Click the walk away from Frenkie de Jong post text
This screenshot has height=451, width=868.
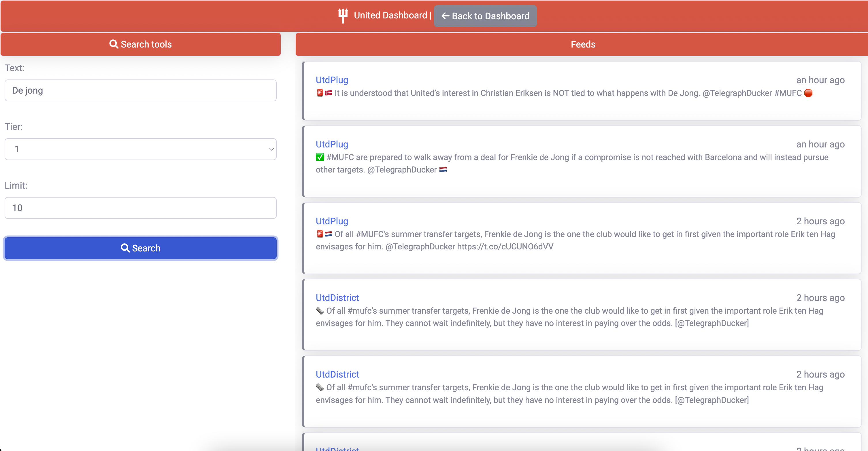(x=572, y=163)
